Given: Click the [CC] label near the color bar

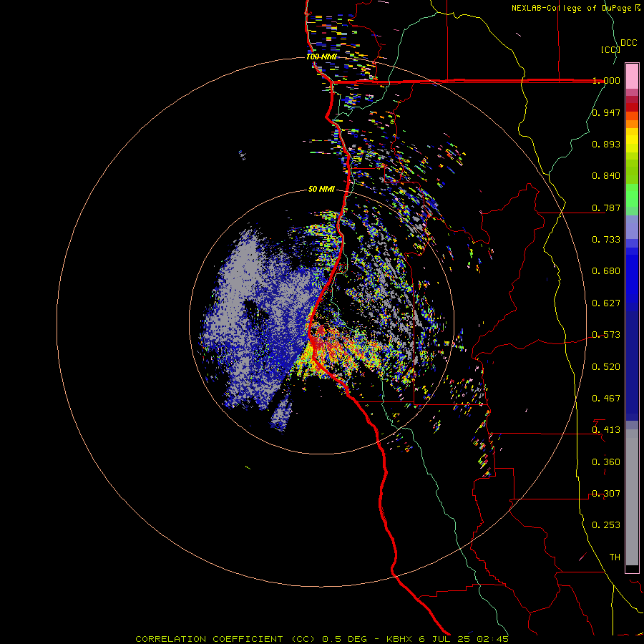Looking at the screenshot, I should tap(611, 49).
